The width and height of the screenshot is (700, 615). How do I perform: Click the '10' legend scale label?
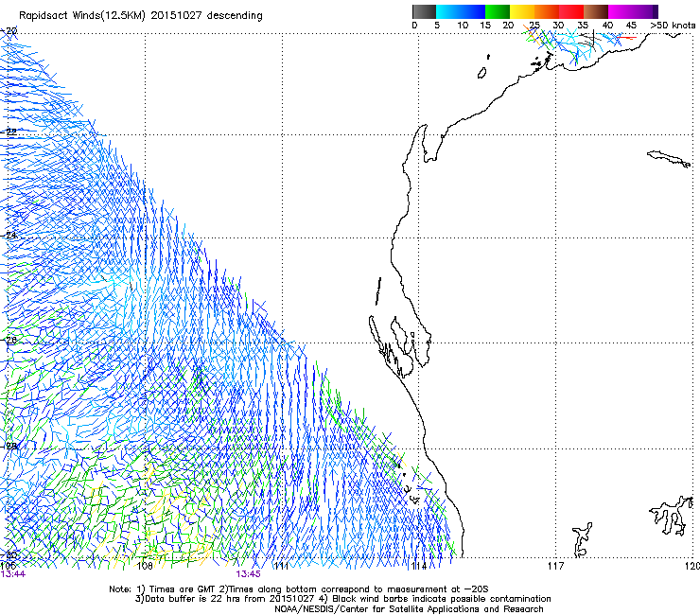(463, 26)
